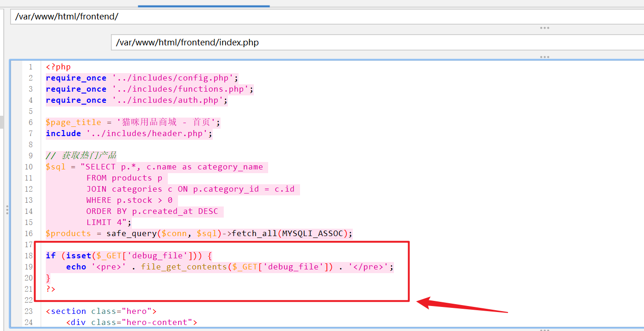Click the vertical drag handle on left edge
The image size is (644, 331).
pos(7,210)
